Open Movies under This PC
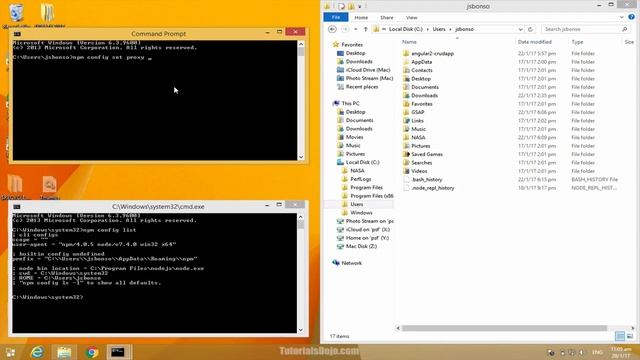Viewport: 640px width, 360px height. tap(354, 137)
